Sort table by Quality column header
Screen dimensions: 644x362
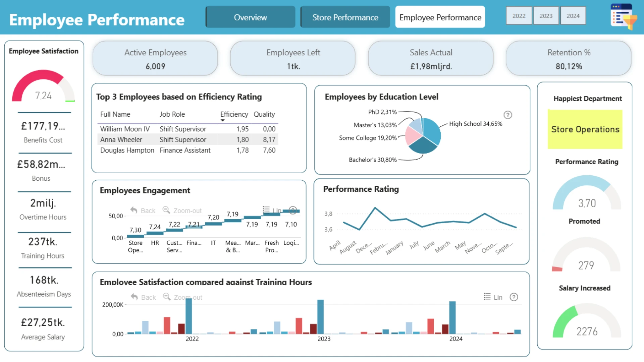click(264, 114)
